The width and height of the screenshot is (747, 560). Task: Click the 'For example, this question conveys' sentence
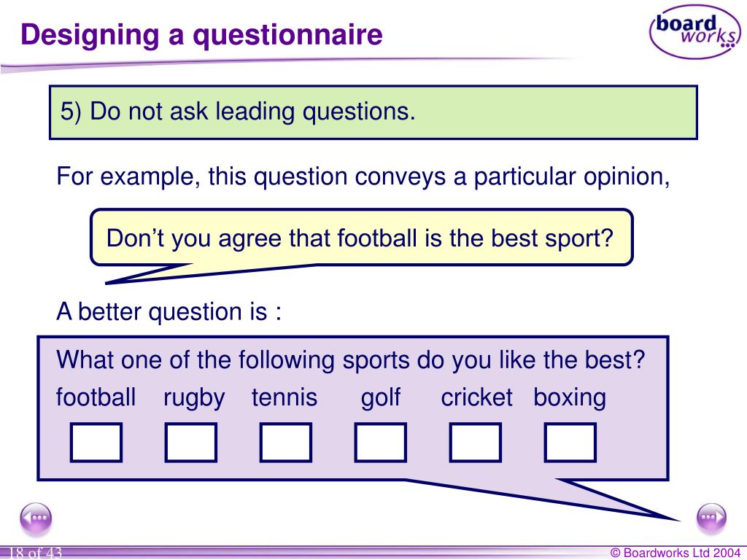[363, 176]
